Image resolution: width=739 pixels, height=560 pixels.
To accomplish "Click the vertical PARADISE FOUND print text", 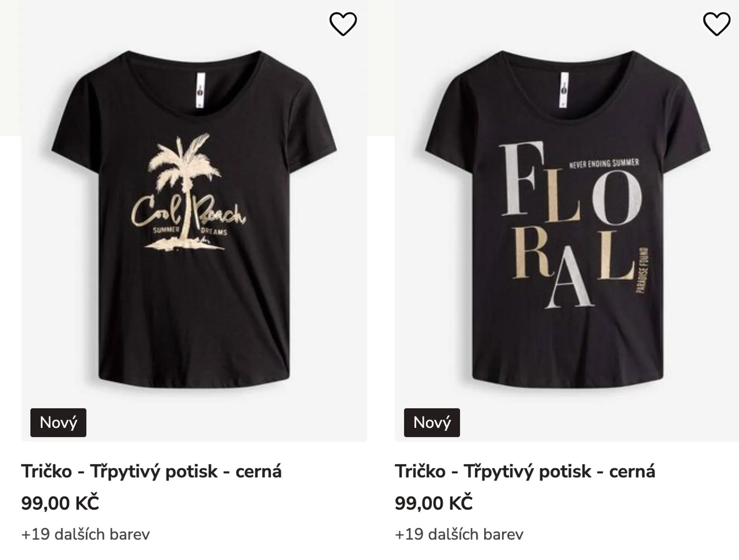I will coord(642,270).
